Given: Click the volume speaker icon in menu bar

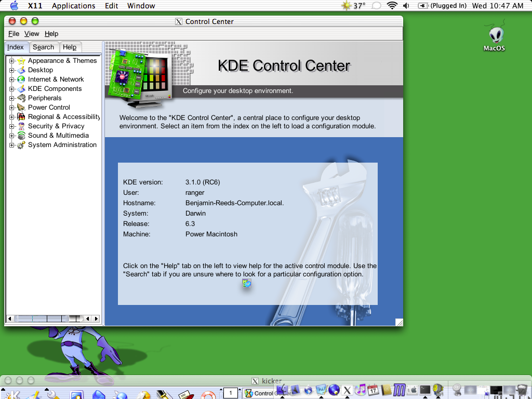Looking at the screenshot, I should 406,5.
